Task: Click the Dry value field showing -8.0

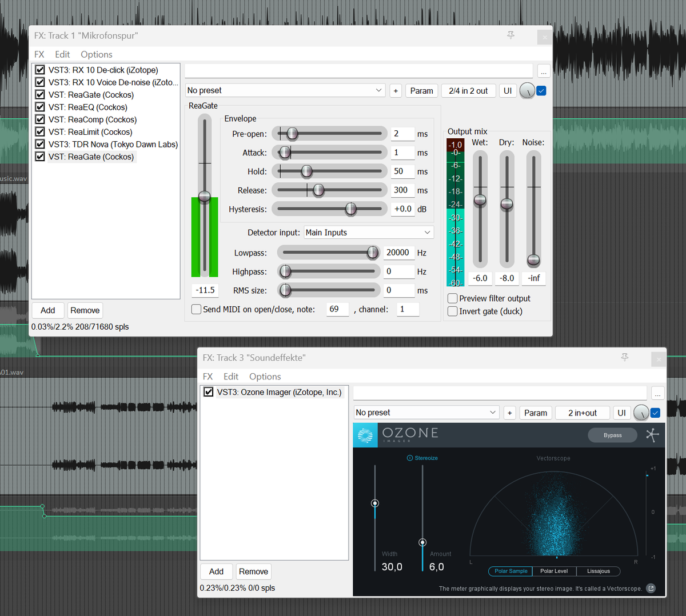Action: [x=506, y=278]
